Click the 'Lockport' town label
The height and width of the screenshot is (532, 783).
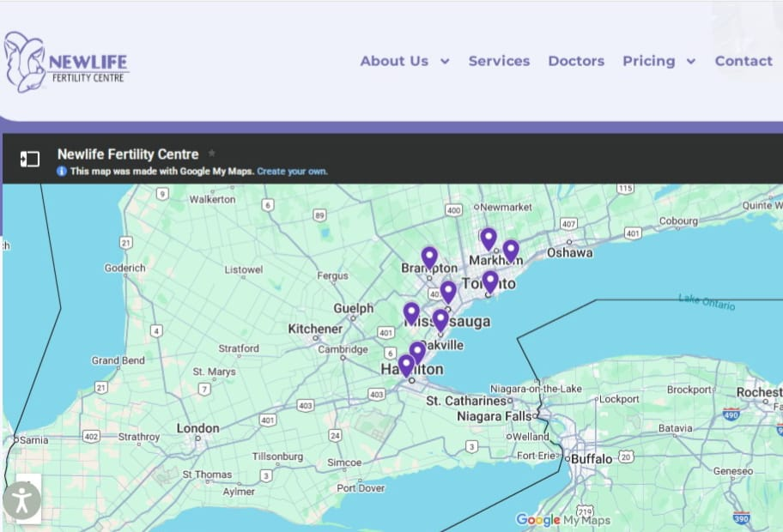coord(619,399)
